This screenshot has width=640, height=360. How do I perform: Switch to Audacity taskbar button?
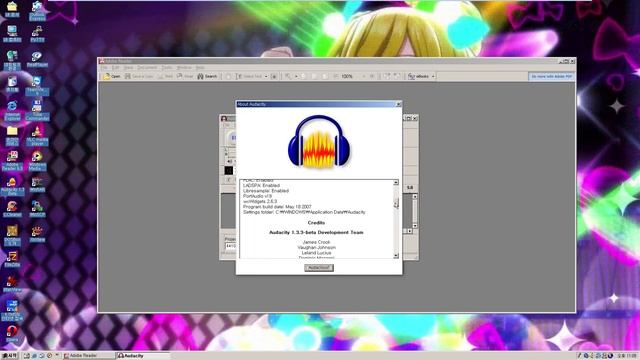tap(143, 356)
